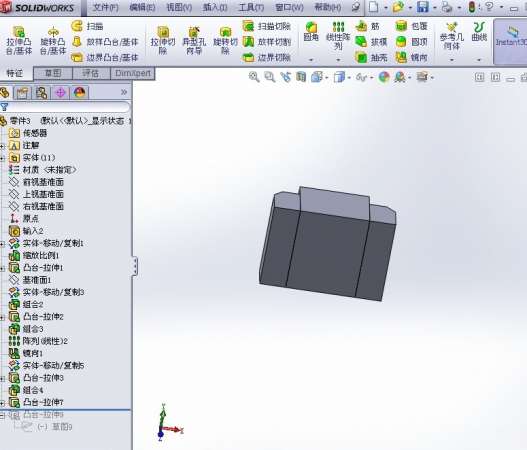This screenshot has height=450, width=527.
Task: Open the 参考几何体 dropdown arrow
Action: 452,60
